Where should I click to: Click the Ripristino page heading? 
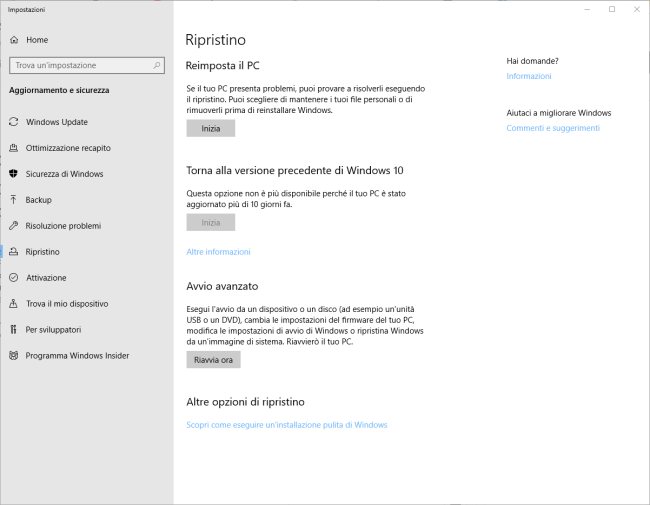pyautogui.click(x=216, y=40)
